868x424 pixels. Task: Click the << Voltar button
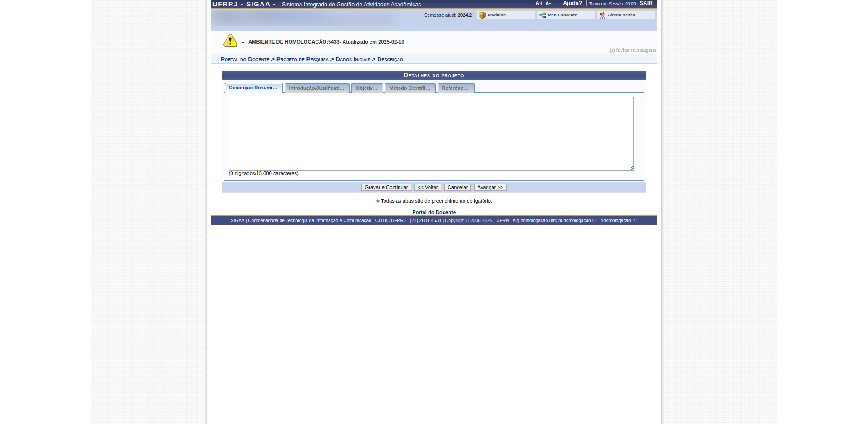(x=427, y=187)
